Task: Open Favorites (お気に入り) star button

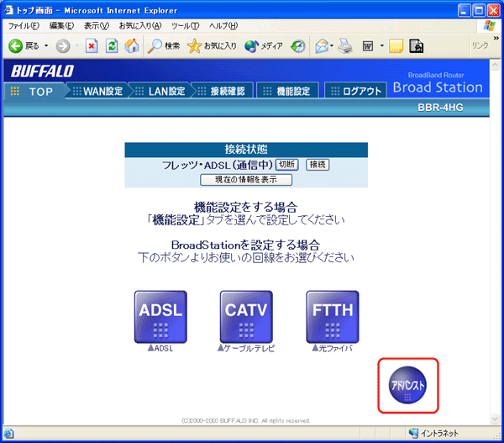Action: click(x=212, y=46)
